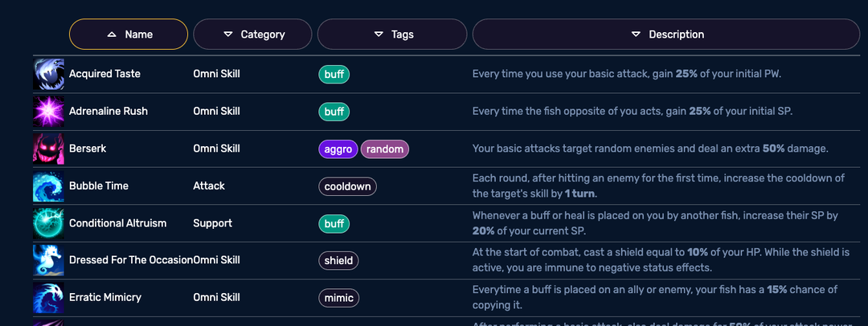Image resolution: width=868 pixels, height=326 pixels.
Task: Open the Berserk skill name
Action: pos(88,149)
